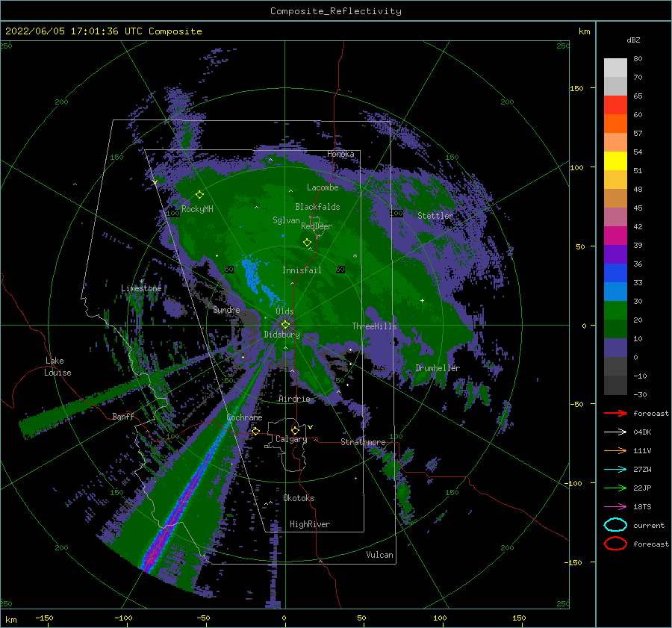672x628 pixels.
Task: Click the Composite_Reflectivity title
Action: 336,11
